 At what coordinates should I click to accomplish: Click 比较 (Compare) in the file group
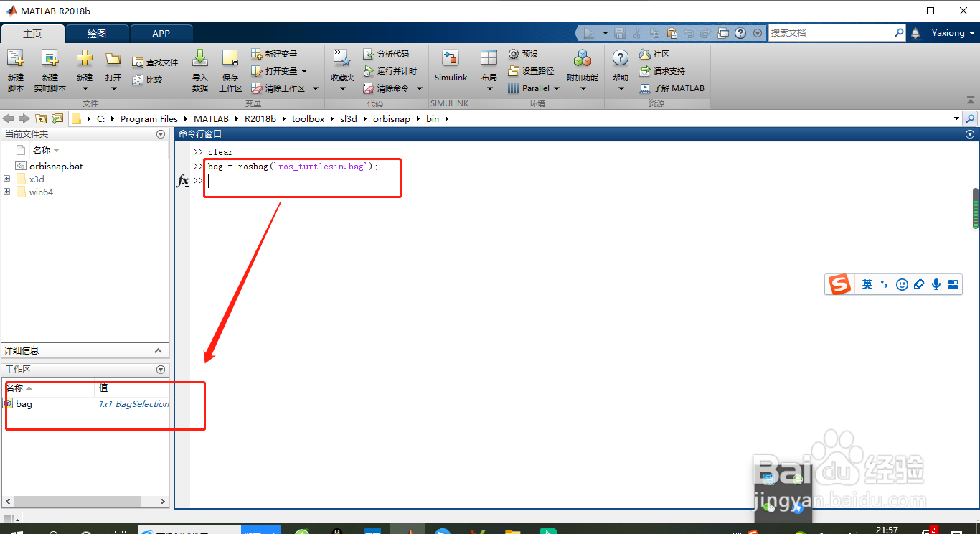tap(148, 80)
